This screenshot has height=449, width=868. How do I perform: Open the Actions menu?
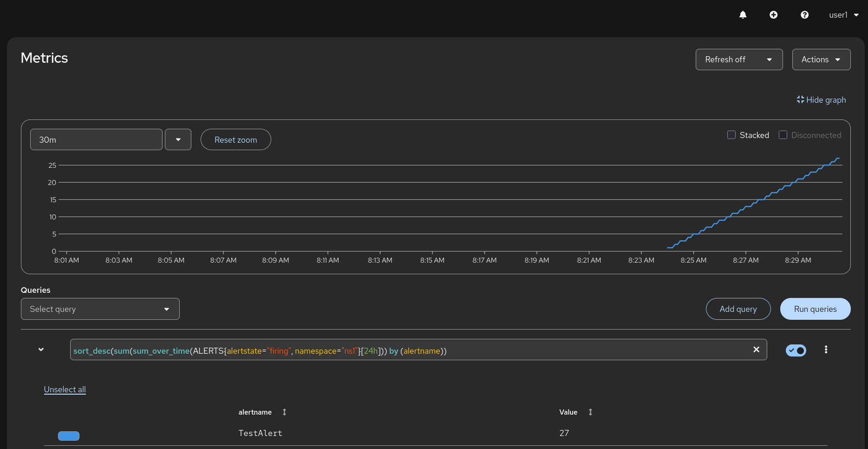click(x=821, y=59)
